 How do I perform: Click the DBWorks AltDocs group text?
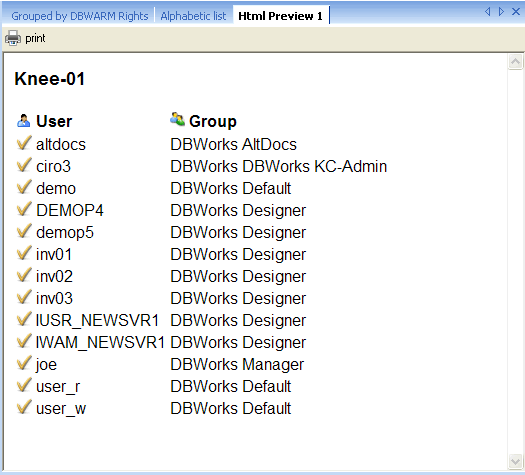coord(233,145)
